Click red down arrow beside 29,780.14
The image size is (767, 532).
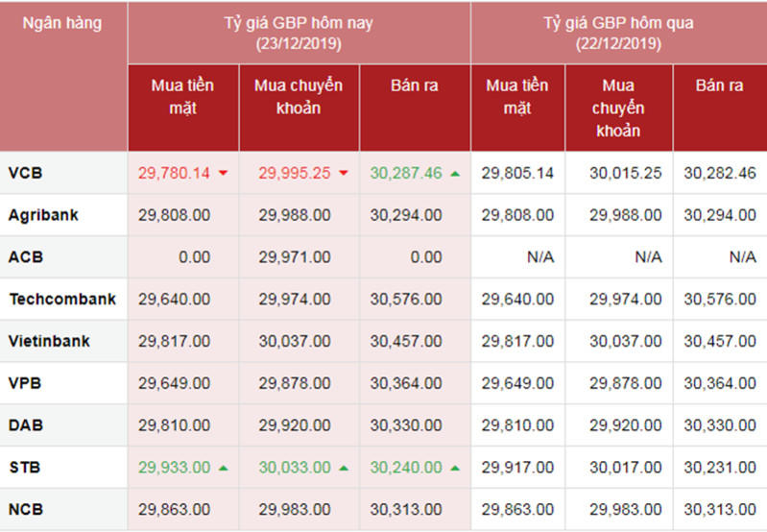224,174
